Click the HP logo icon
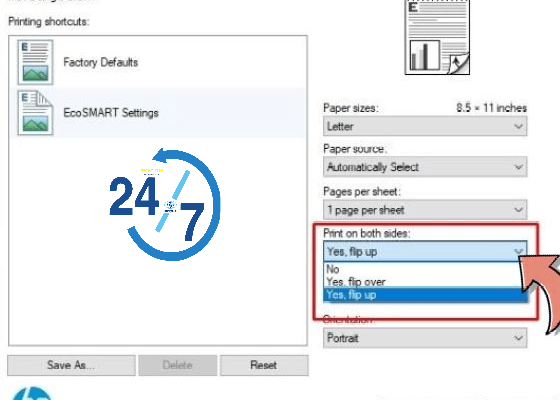560x400 pixels. point(32,393)
